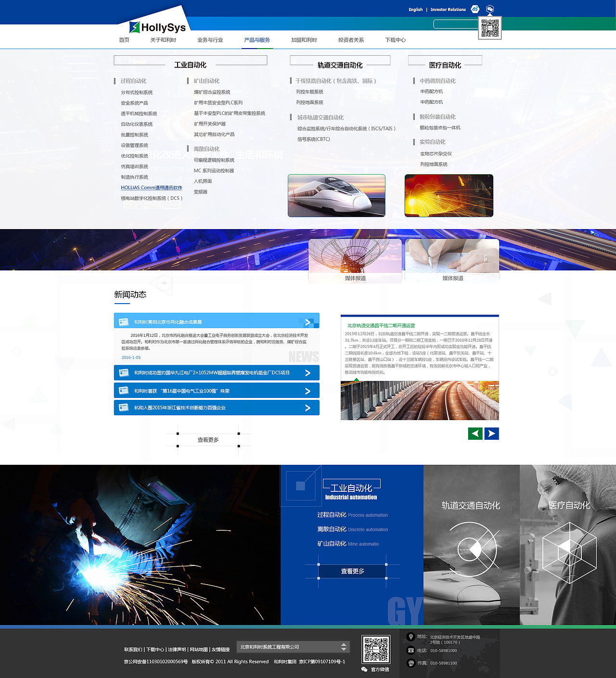616x678 pixels.
Task: Click the news icon beside the 九江电厂 DCS项目 headline
Action: pyautogui.click(x=124, y=372)
